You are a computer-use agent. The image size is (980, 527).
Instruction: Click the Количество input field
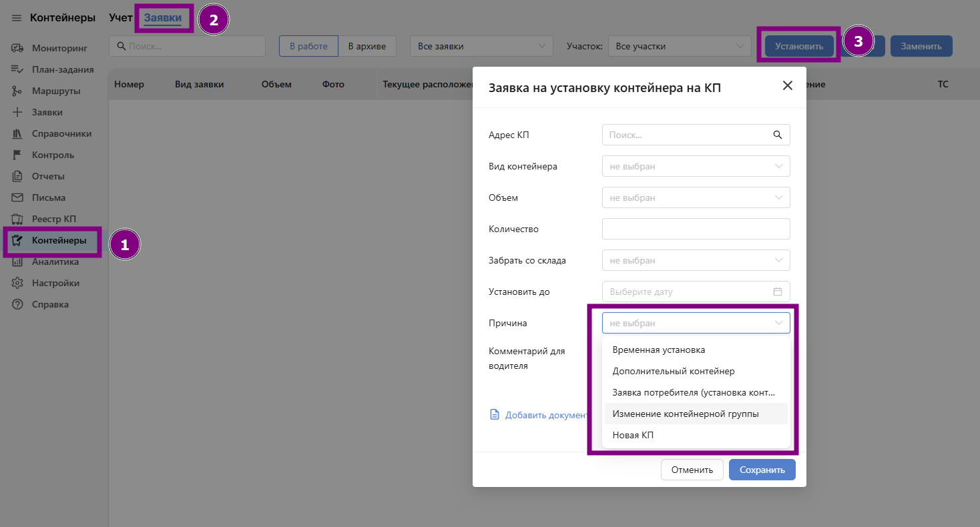pyautogui.click(x=696, y=229)
